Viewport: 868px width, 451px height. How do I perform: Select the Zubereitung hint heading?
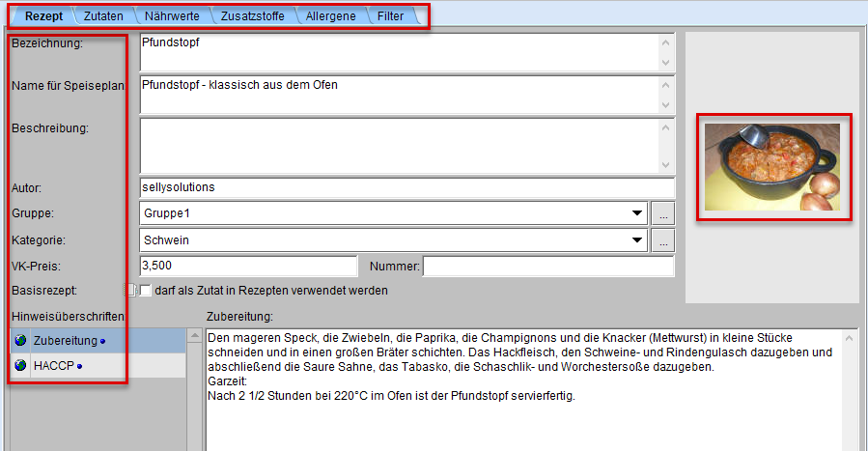point(98,340)
